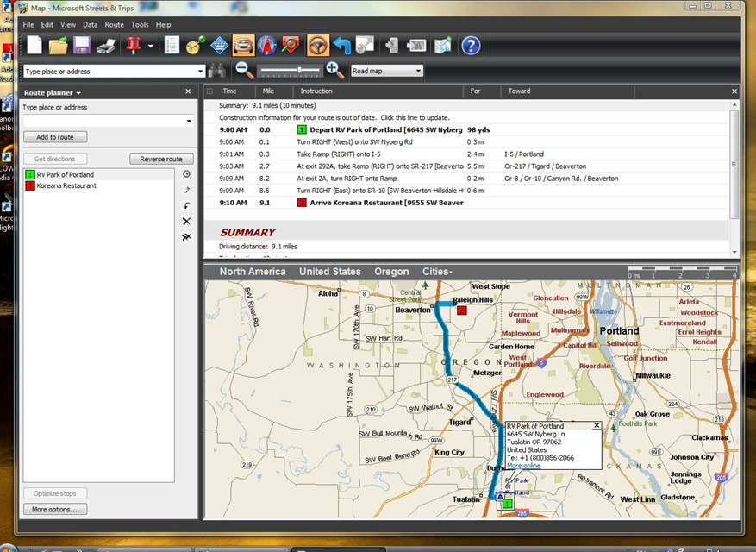Click the Save floppy disk icon

pos(82,46)
